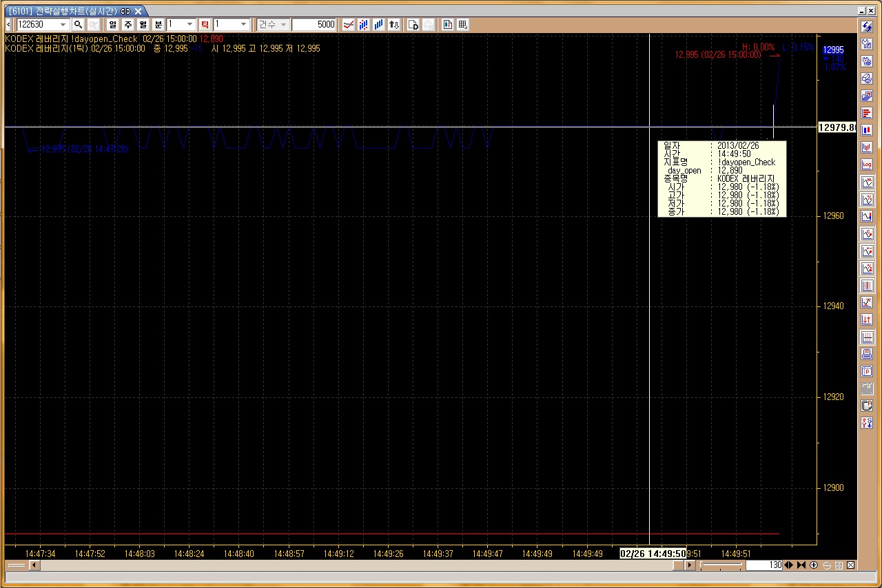Click the candlestick chart icon in right sidebar
This screenshot has width=882, height=588.
[x=867, y=129]
